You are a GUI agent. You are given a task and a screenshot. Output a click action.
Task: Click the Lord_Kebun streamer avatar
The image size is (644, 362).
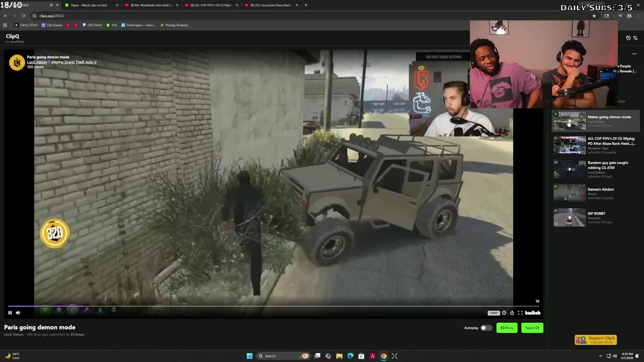point(17,62)
